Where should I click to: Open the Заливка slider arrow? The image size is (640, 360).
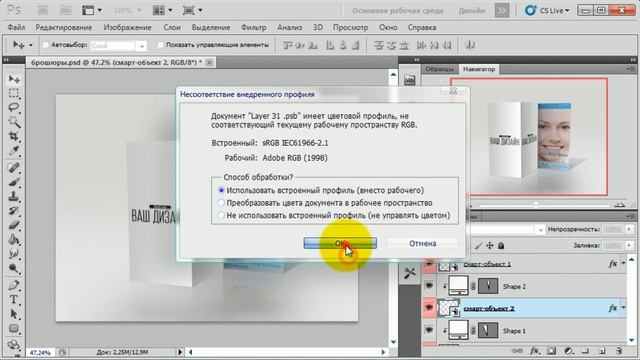629,245
